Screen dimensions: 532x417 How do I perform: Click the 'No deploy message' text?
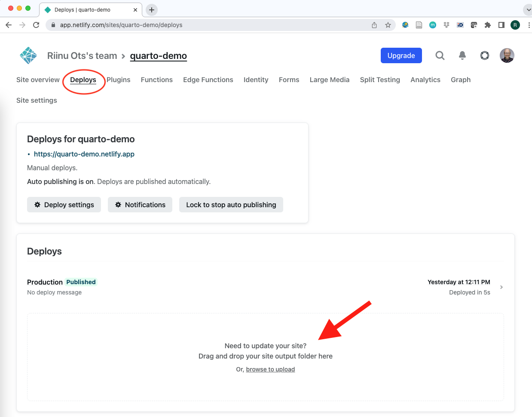pos(54,292)
